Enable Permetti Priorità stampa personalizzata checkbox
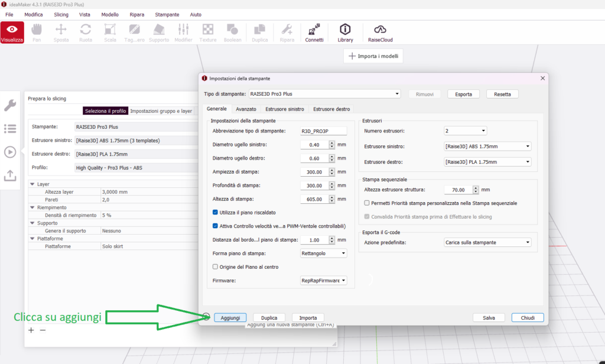 pos(367,203)
